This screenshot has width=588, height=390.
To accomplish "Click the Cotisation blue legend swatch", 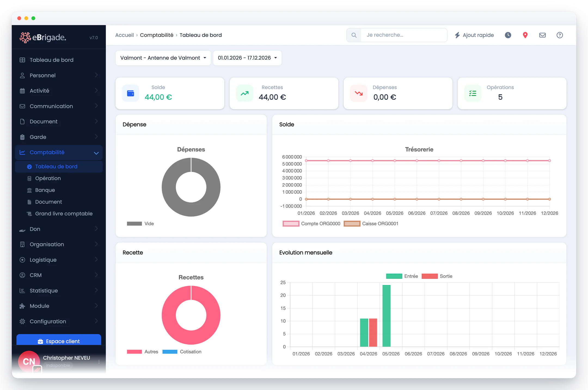I will (x=170, y=352).
